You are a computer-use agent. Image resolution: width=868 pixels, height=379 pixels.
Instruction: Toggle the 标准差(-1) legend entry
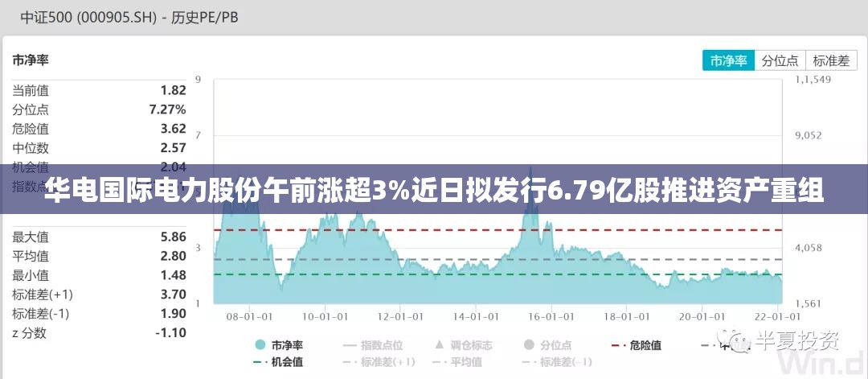point(558,362)
